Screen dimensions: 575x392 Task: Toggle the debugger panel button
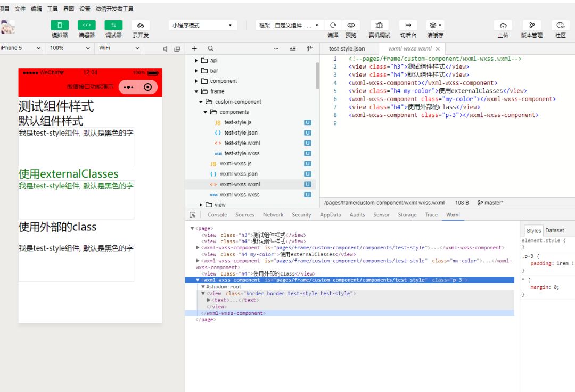coord(114,26)
